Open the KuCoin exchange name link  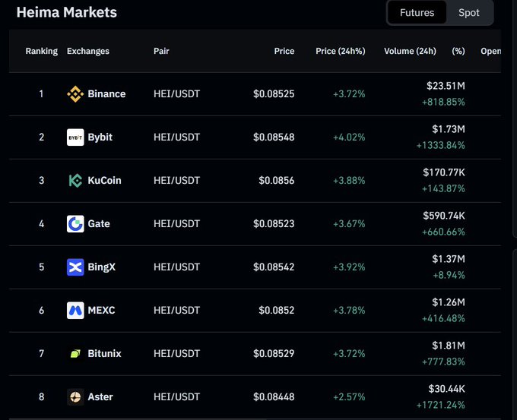tap(104, 181)
